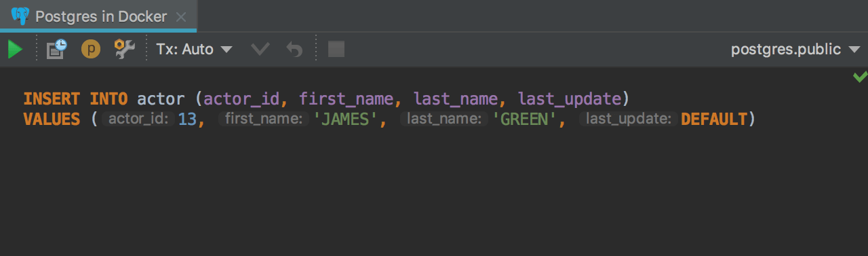Click the orange parameters 'p' icon
Viewport: 868px width, 256px height.
point(91,50)
